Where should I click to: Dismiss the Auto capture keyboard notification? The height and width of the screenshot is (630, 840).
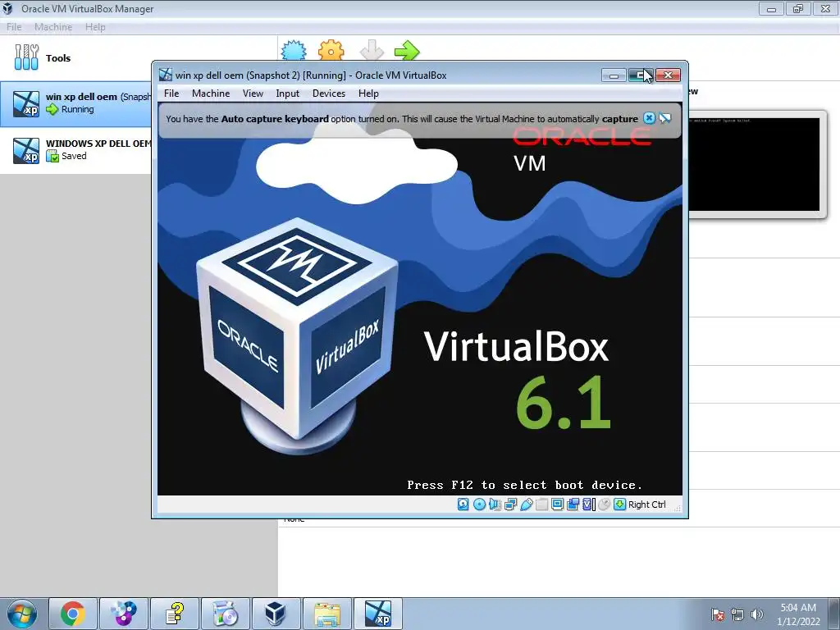(649, 118)
